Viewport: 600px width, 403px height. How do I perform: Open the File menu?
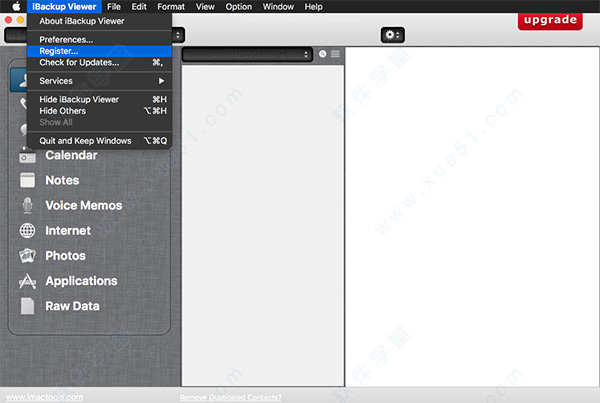pos(114,7)
